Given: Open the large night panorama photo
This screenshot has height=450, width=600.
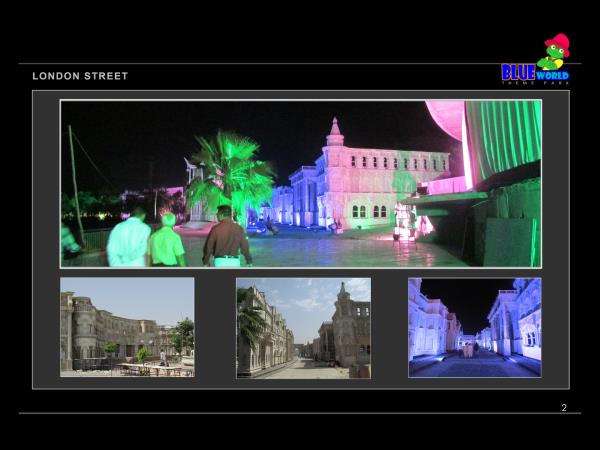Looking at the screenshot, I should (300, 183).
